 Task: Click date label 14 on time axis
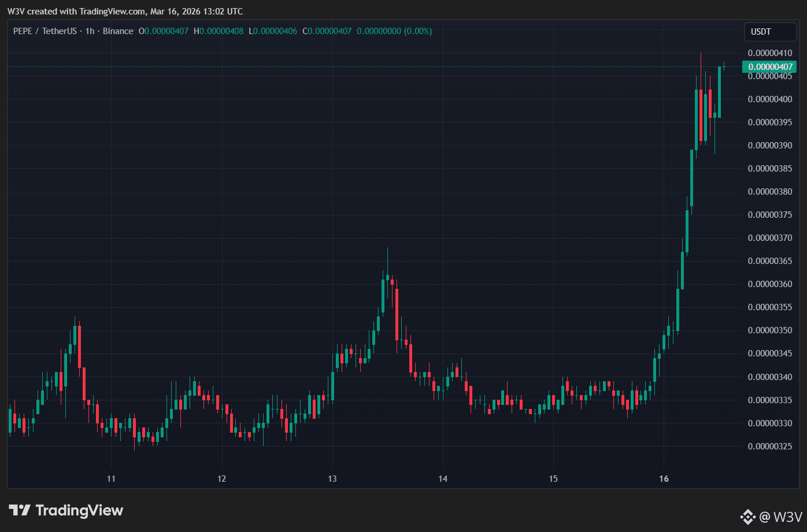(x=443, y=479)
